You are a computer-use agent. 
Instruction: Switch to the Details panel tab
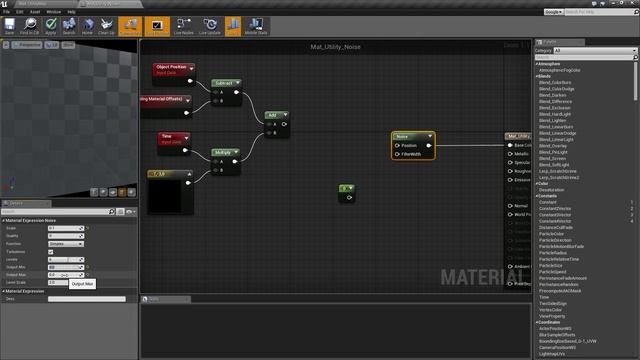(26, 203)
